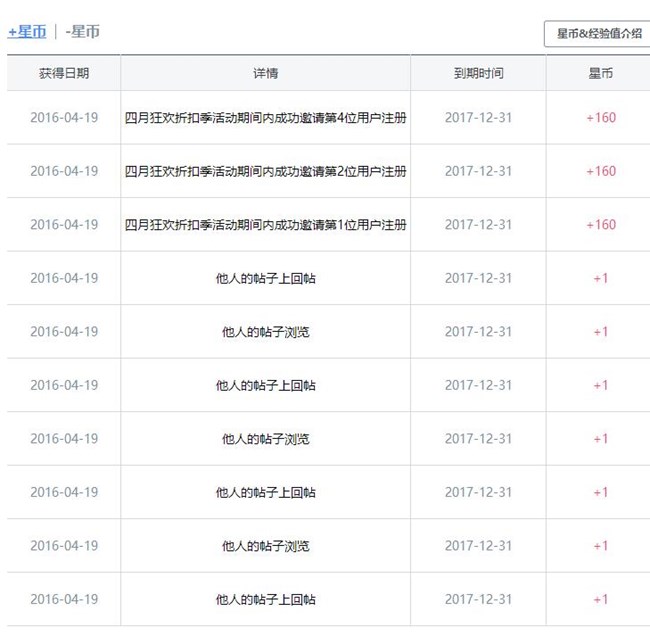Select the last 他人的帖子上回帖 entry
Image resolution: width=650 pixels, height=636 pixels.
(265, 600)
